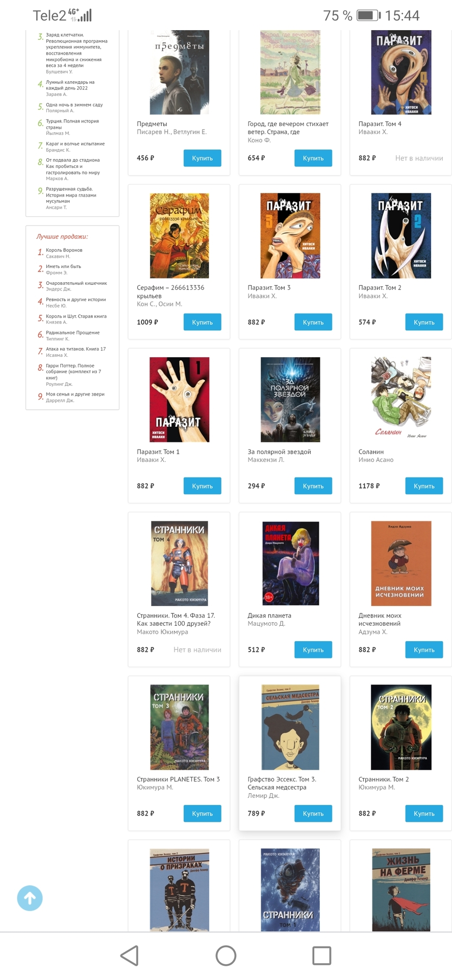Buy Дневник моих исчезновений
452x980 pixels.
point(424,650)
